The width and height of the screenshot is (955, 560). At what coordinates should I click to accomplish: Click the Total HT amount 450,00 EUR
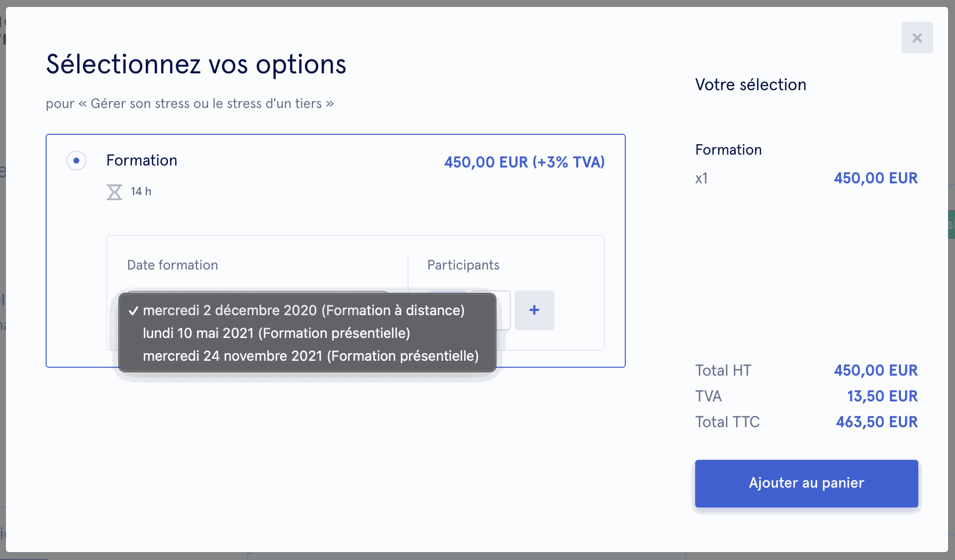[x=876, y=370]
